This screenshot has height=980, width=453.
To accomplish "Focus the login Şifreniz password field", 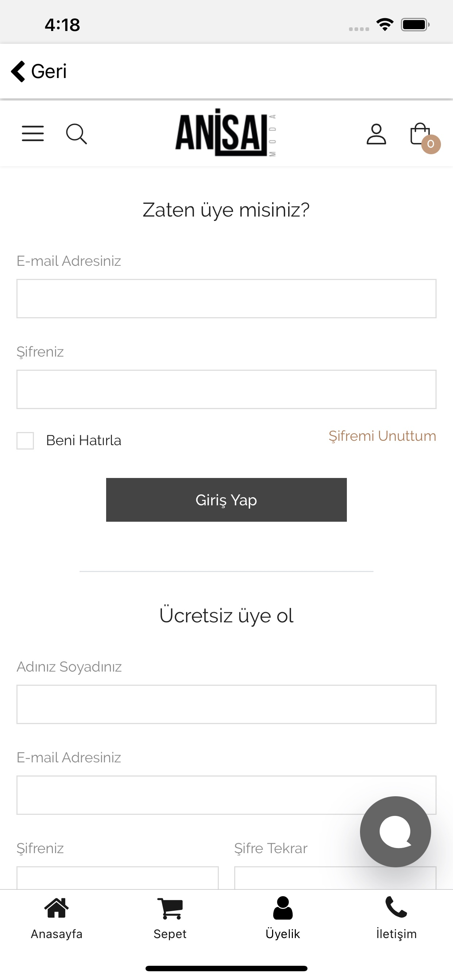I will coord(226,389).
